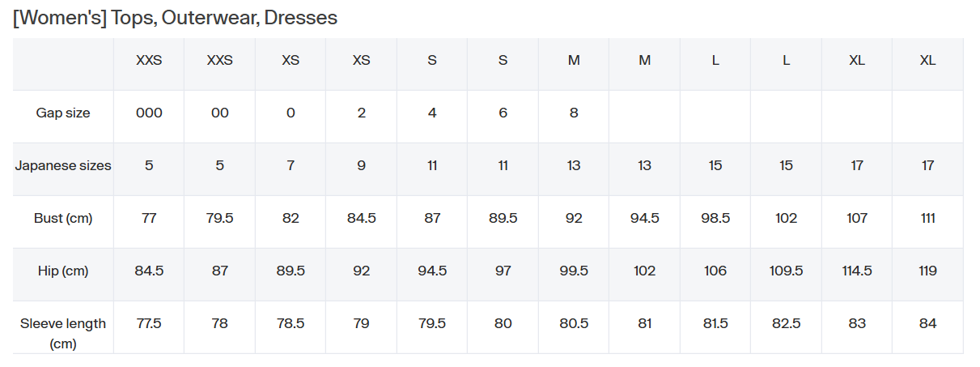Select bust measurement 107 cell
The image size is (980, 367).
coord(857,219)
